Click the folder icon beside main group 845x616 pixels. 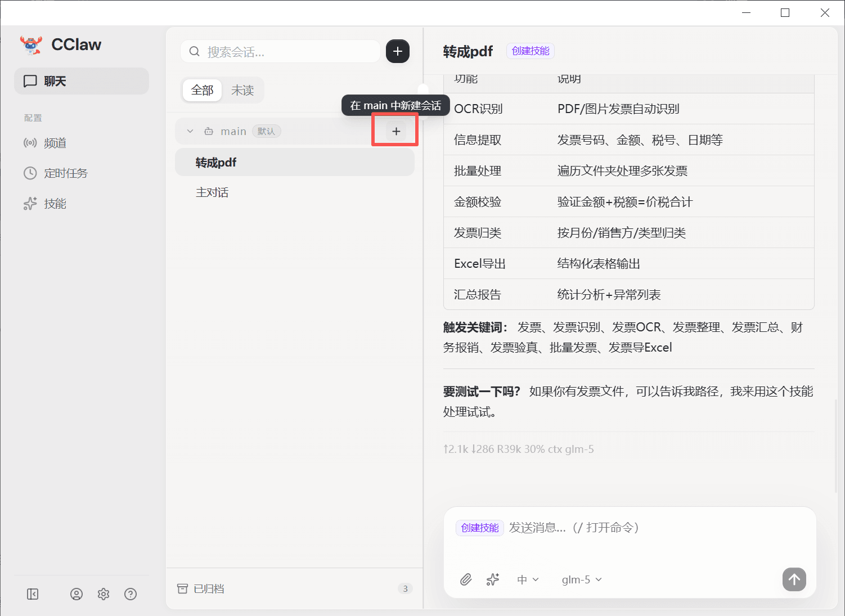point(208,131)
